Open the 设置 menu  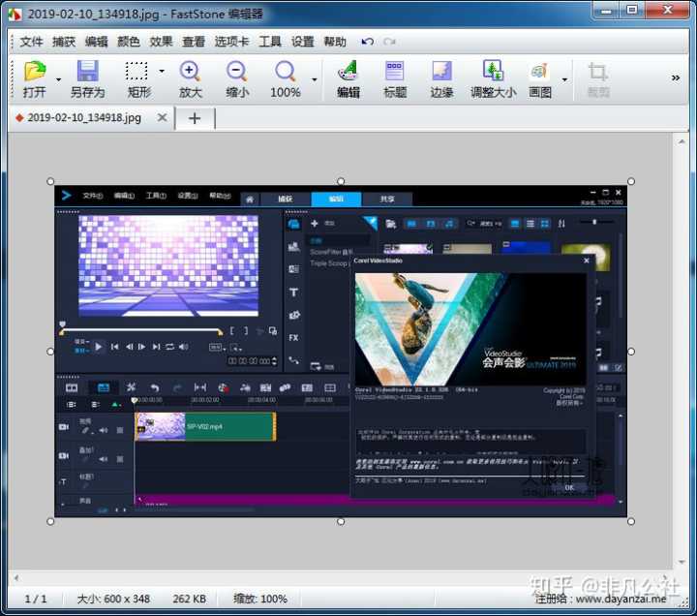[303, 42]
